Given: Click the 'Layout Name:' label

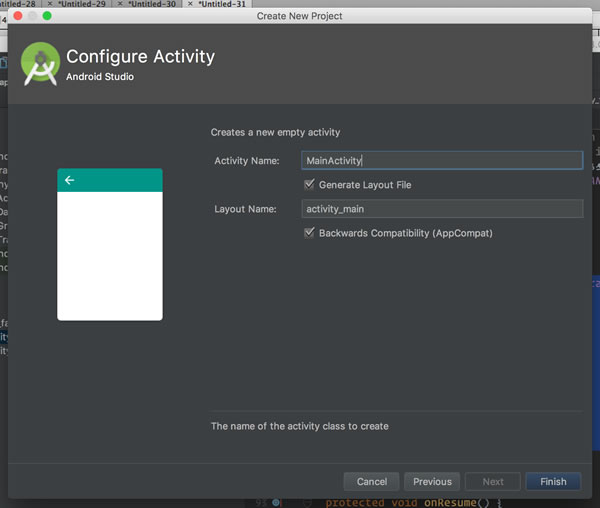Looking at the screenshot, I should (245, 209).
